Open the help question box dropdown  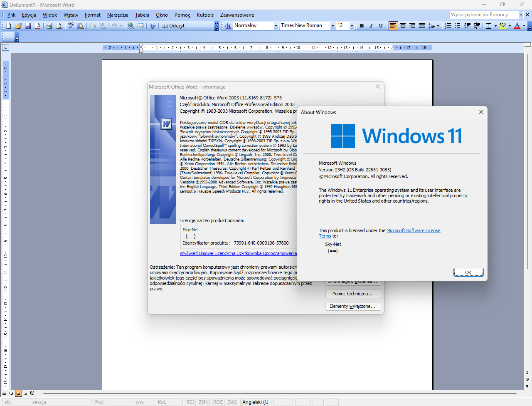(x=521, y=15)
